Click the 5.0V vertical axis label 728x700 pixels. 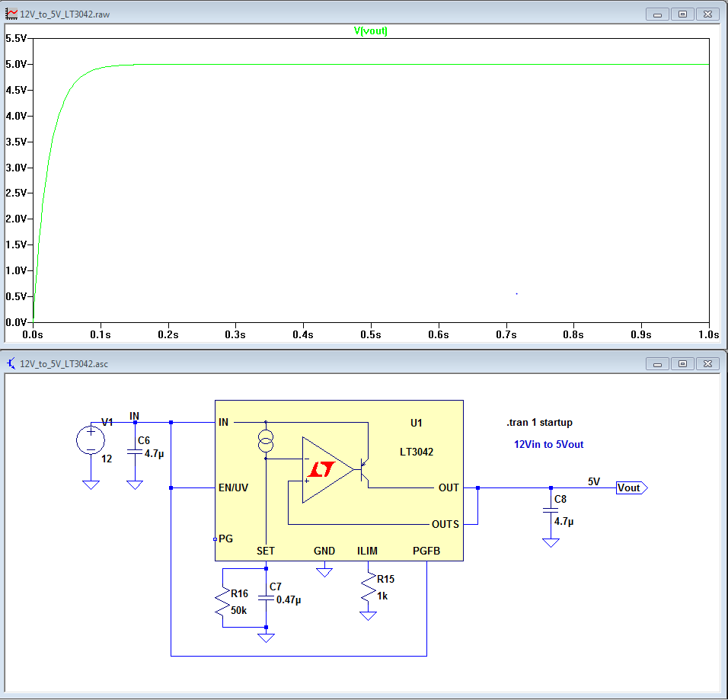pyautogui.click(x=16, y=64)
